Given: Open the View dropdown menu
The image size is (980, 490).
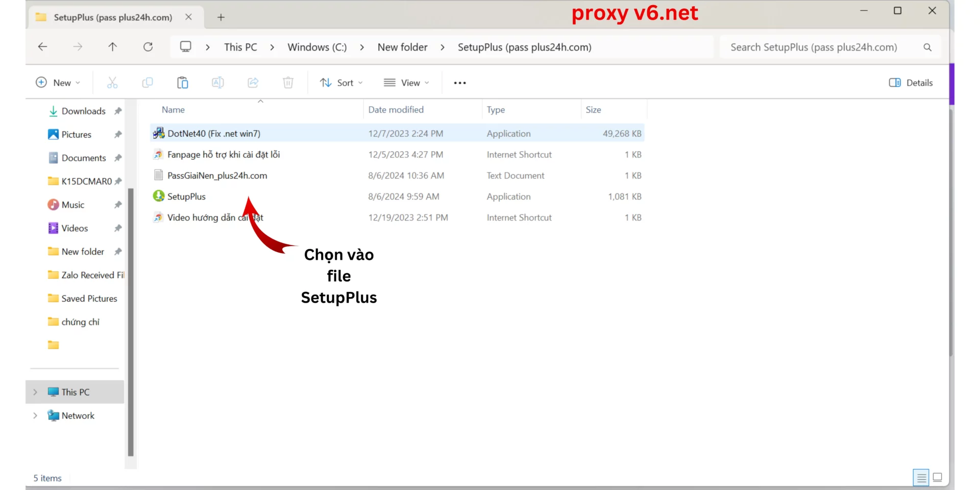Looking at the screenshot, I should [x=407, y=83].
